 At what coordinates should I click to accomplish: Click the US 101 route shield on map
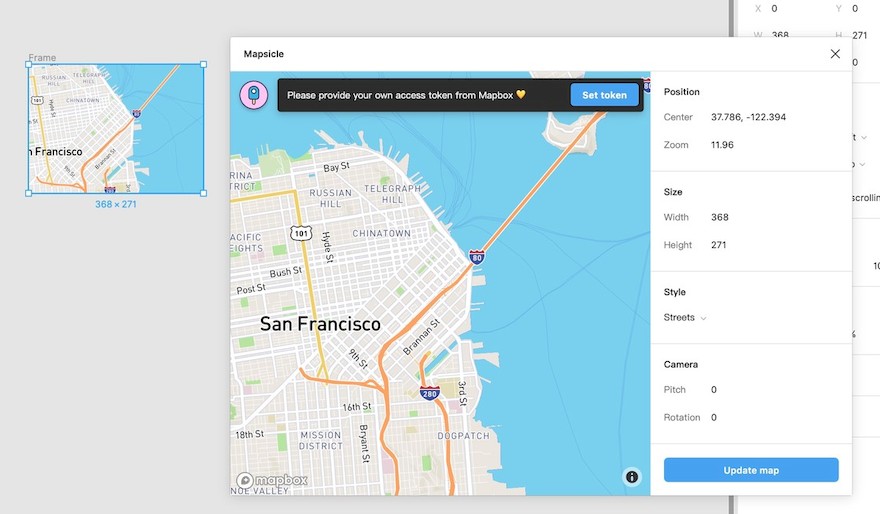pyautogui.click(x=301, y=233)
